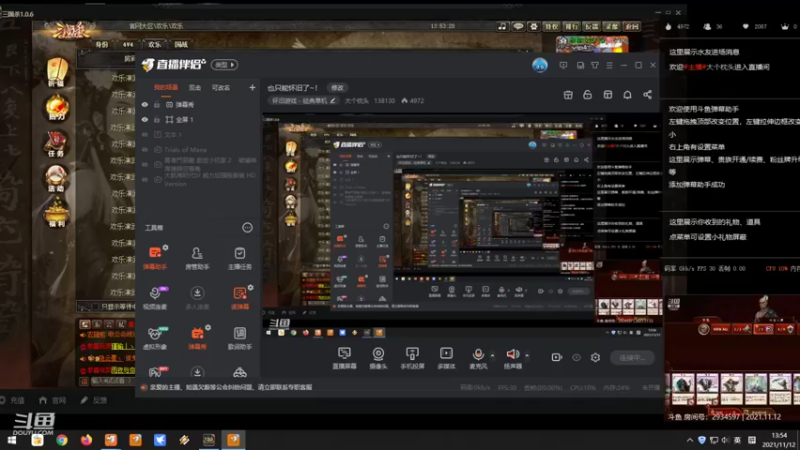This screenshot has height=450, width=800.
Task: Open the toolbox more options ellipsis
Action: pos(247,228)
